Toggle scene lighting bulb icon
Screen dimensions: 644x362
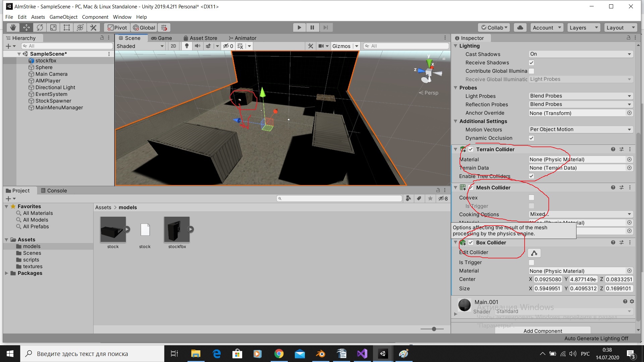(187, 46)
